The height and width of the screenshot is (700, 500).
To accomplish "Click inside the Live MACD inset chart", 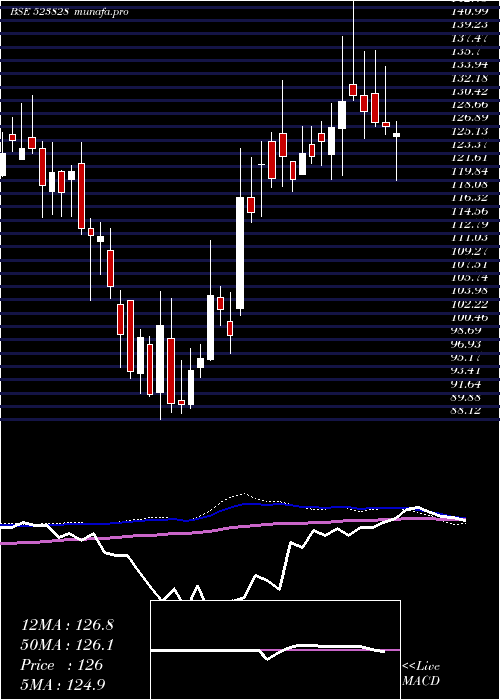I will coord(275,650).
